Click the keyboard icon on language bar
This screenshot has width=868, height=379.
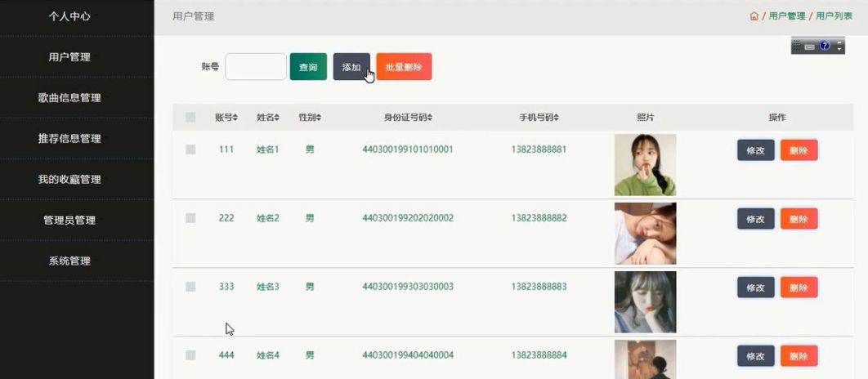point(809,47)
